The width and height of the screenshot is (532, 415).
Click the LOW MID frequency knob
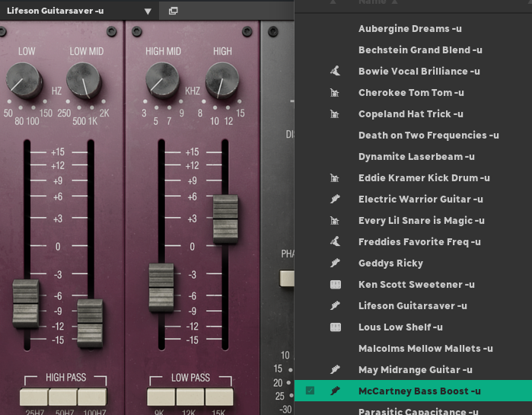coord(84,81)
